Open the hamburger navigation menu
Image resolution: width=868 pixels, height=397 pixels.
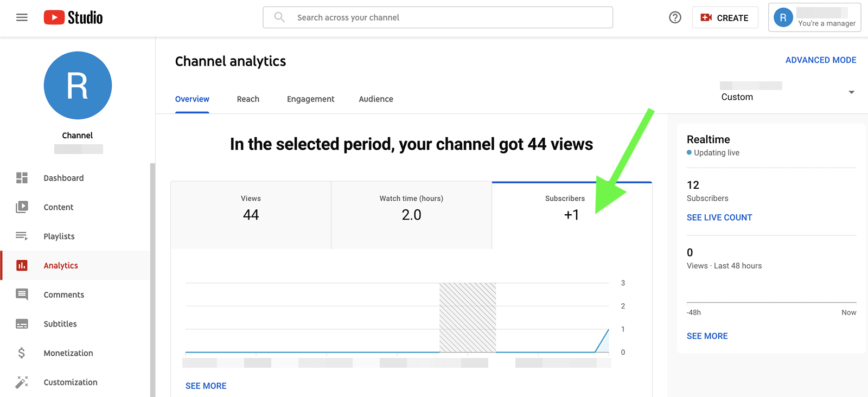point(22,18)
